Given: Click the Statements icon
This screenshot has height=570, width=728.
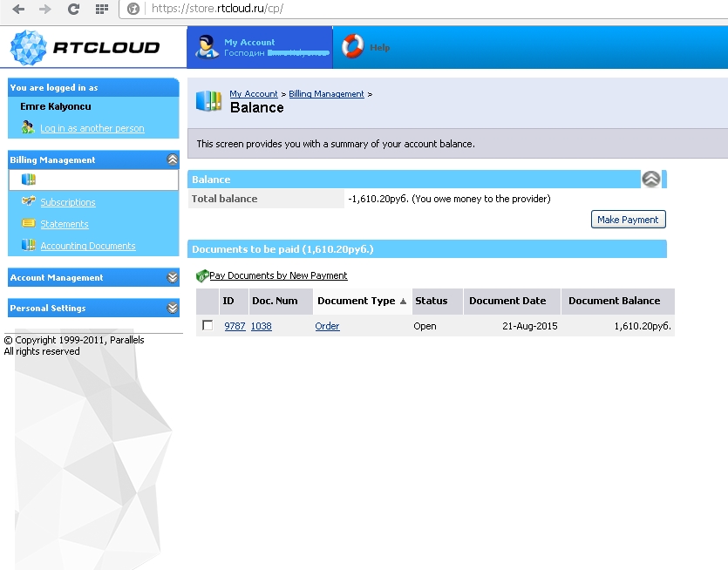Looking at the screenshot, I should (x=28, y=223).
